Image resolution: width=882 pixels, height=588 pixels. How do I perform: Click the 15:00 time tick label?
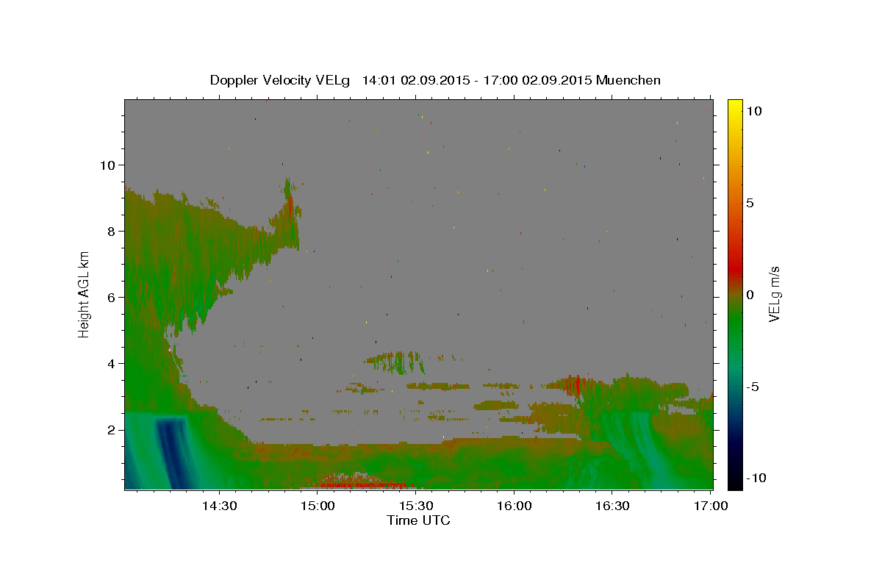pyautogui.click(x=318, y=506)
